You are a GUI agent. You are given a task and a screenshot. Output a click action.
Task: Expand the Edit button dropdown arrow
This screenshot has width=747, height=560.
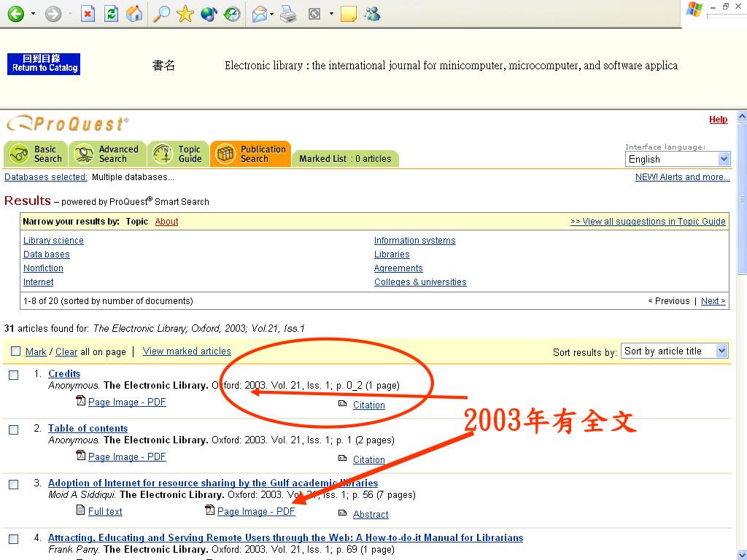pos(331,14)
